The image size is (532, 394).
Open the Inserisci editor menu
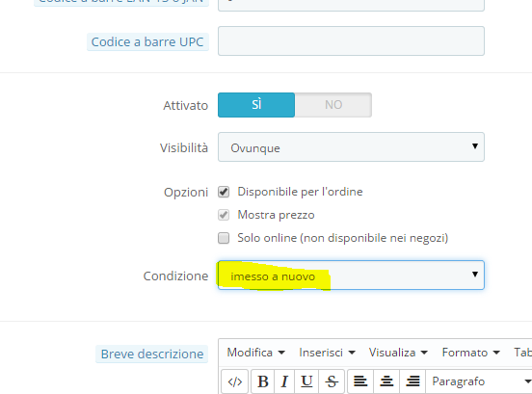pyautogui.click(x=327, y=353)
